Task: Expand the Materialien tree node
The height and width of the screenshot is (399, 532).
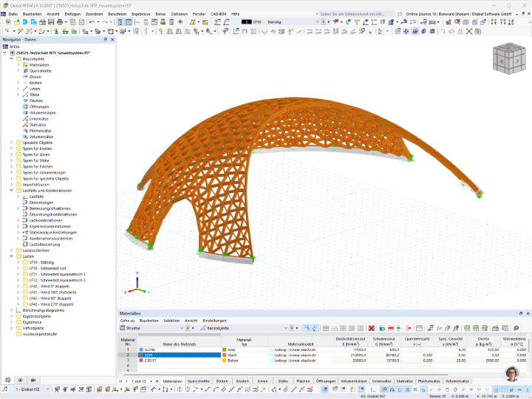Action: point(18,65)
